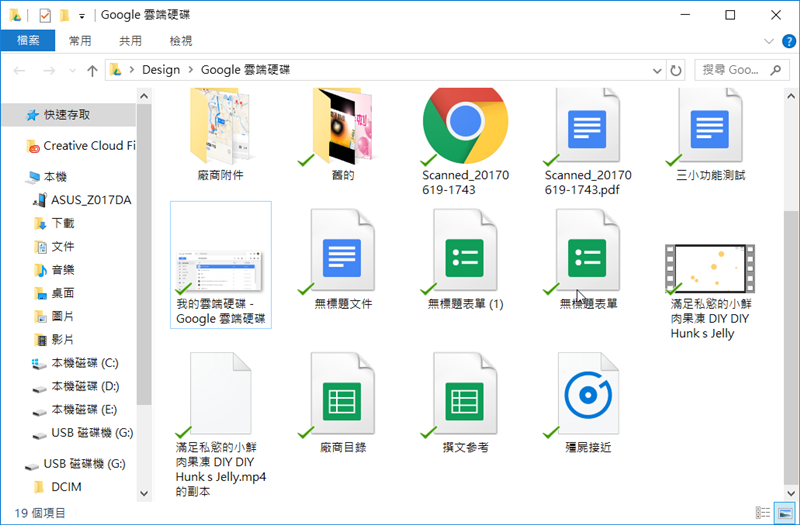The image size is (800, 525).
Task: Click the file list scroll up arrow
Action: [791, 96]
